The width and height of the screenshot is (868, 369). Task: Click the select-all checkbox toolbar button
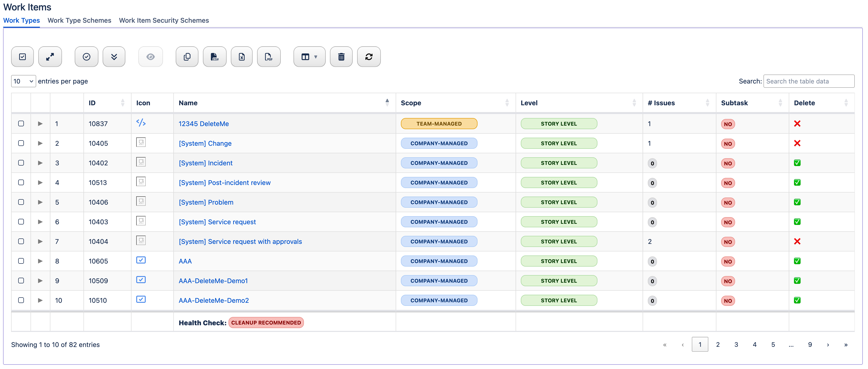click(22, 57)
